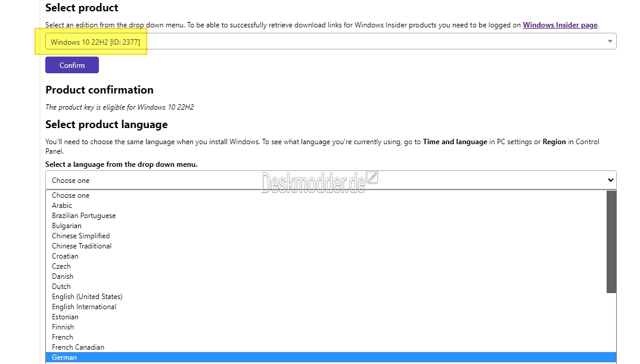Click the product dropdown arrow
Viewport: 640px width, 364px height.
click(610, 42)
